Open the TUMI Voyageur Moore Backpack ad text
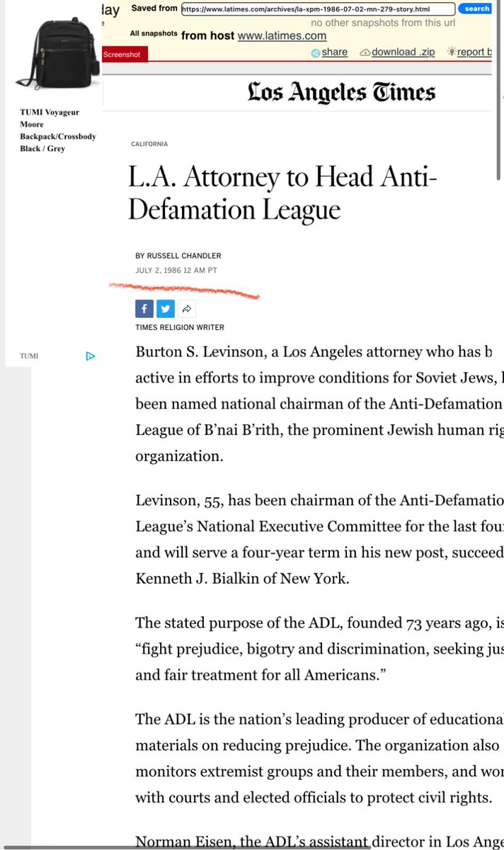Image resolution: width=504 pixels, height=850 pixels. coord(57,130)
